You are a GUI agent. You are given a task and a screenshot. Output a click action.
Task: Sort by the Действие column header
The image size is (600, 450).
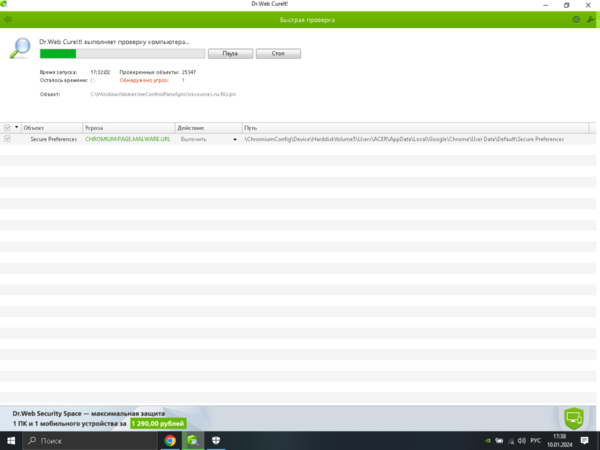(209, 128)
